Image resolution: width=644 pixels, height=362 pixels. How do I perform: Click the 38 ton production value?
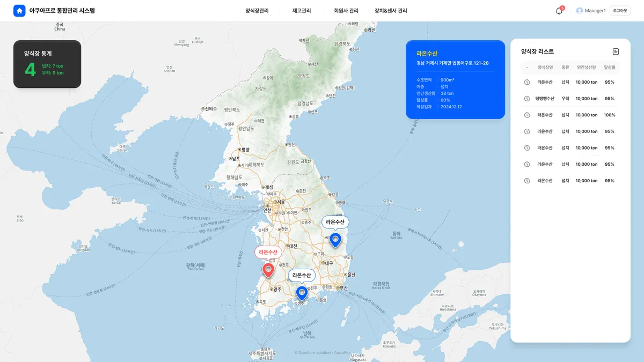[x=447, y=93]
